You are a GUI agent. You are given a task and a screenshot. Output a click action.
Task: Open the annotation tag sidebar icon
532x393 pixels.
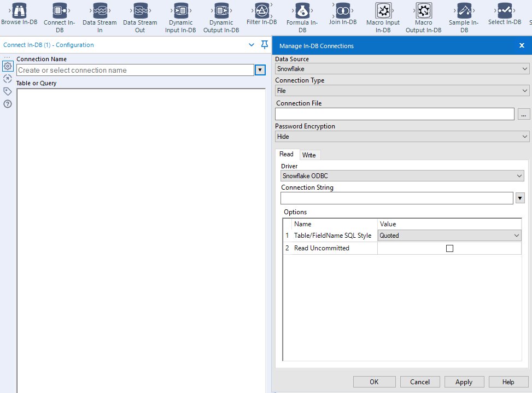pos(8,91)
